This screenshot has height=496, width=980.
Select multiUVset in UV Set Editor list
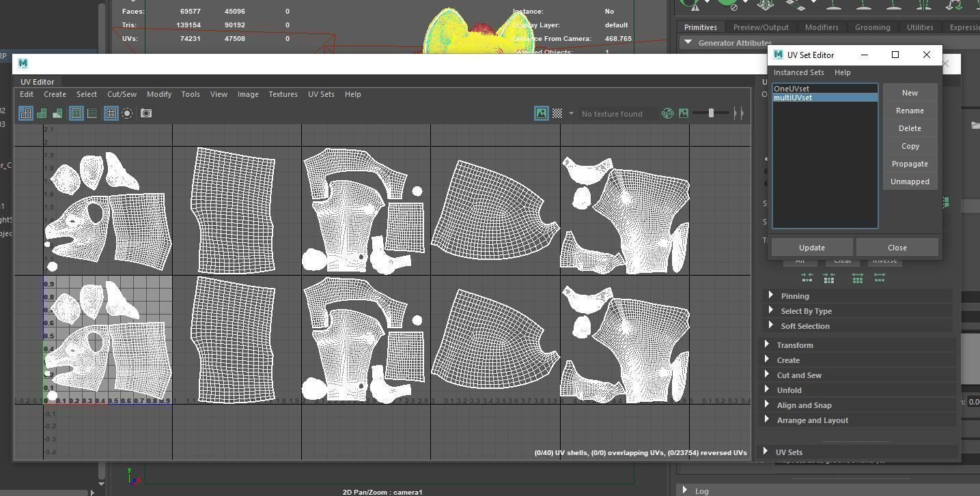(x=825, y=98)
